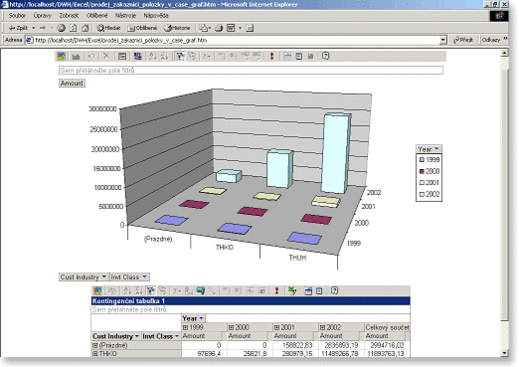Expand the 1999 year column group
Screen dimensions: 519x367
pos(185,327)
